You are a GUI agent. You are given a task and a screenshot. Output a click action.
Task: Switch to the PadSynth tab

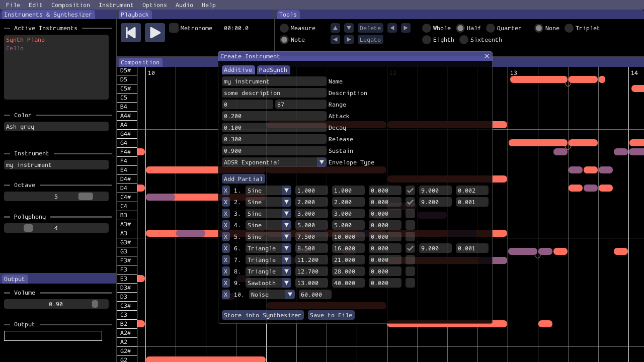click(x=273, y=70)
